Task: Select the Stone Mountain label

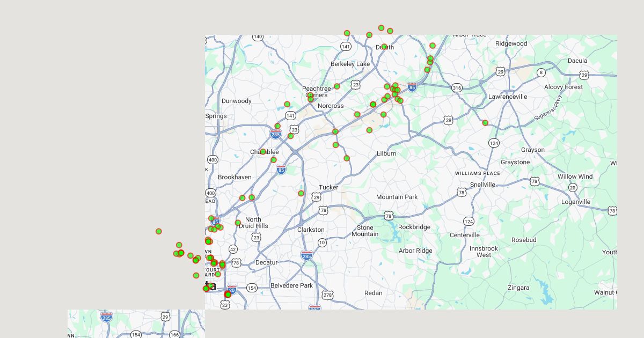Action: 365,231
